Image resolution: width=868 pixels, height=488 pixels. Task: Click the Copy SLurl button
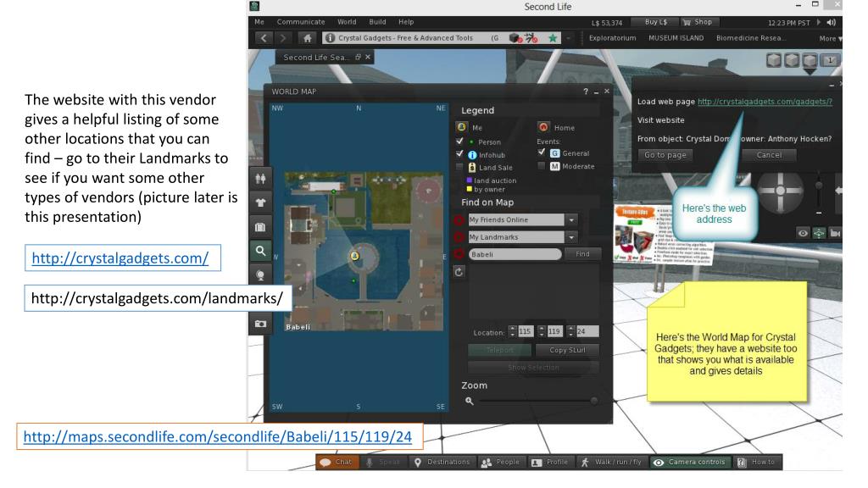coord(570,349)
